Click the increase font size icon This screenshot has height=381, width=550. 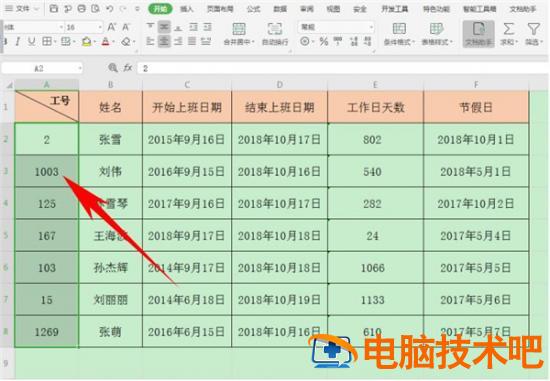pyautogui.click(x=112, y=27)
